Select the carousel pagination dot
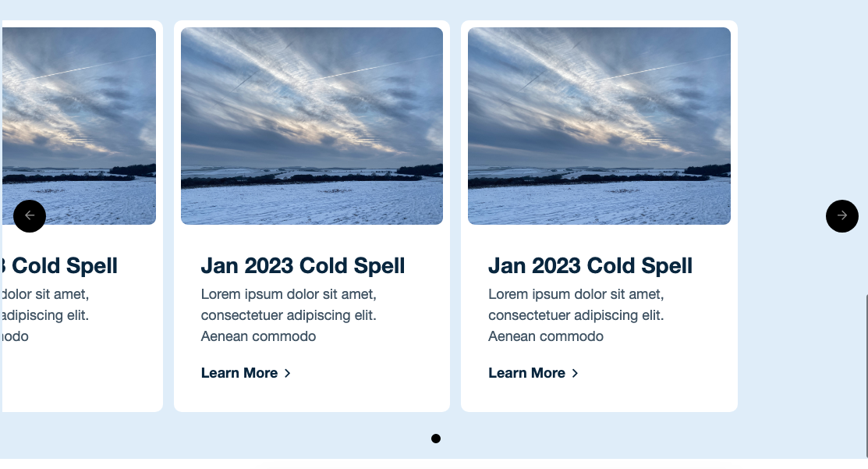Image resolution: width=868 pixels, height=469 pixels. click(x=436, y=439)
